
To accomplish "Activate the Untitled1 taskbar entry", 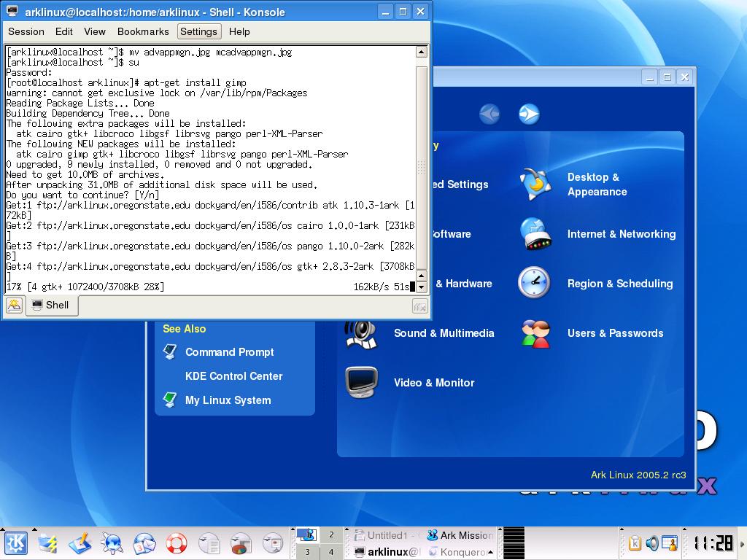I will tap(387, 535).
